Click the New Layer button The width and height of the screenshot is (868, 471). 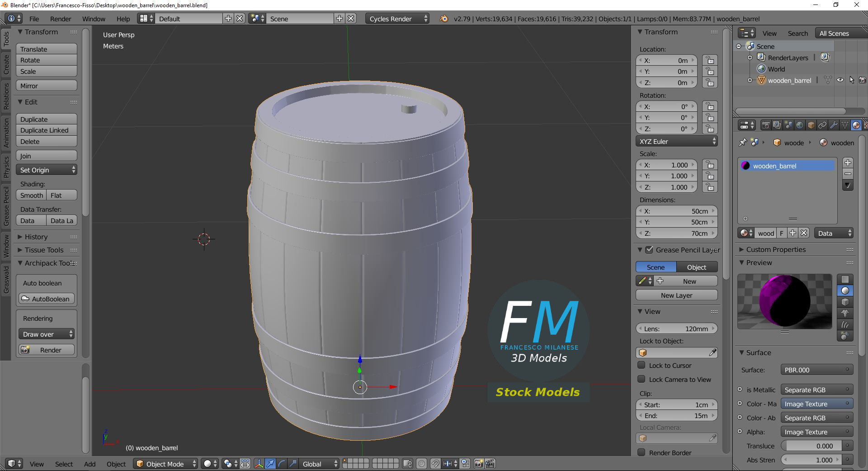pyautogui.click(x=676, y=295)
